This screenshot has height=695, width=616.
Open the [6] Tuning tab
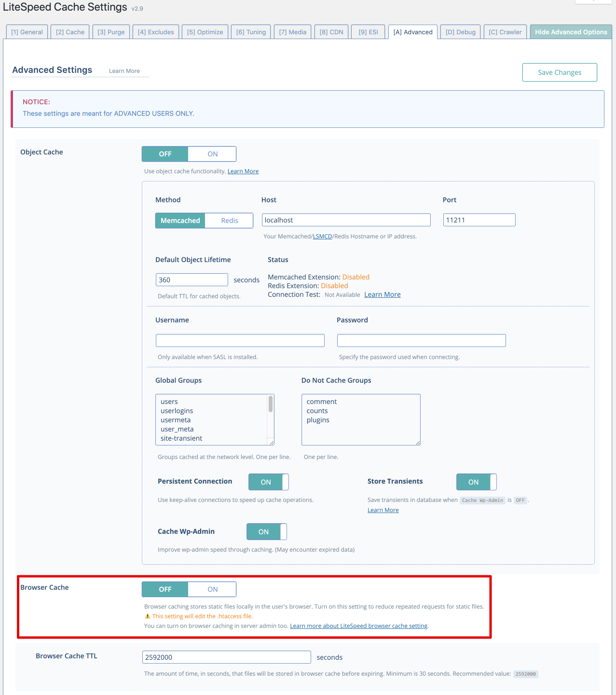[251, 32]
